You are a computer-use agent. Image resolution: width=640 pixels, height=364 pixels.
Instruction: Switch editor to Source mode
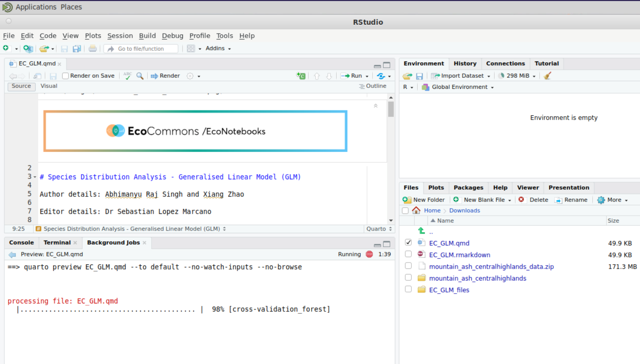pos(21,86)
